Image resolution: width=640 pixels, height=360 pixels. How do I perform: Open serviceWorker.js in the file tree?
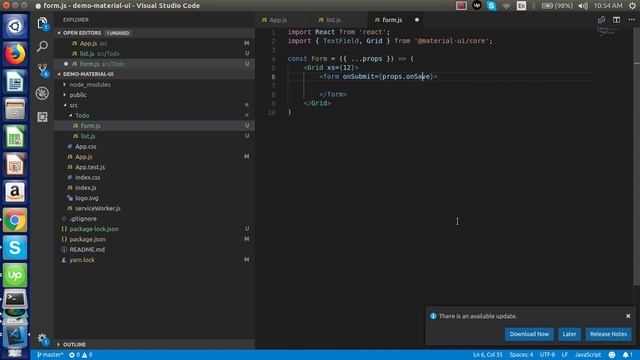click(154, 208)
